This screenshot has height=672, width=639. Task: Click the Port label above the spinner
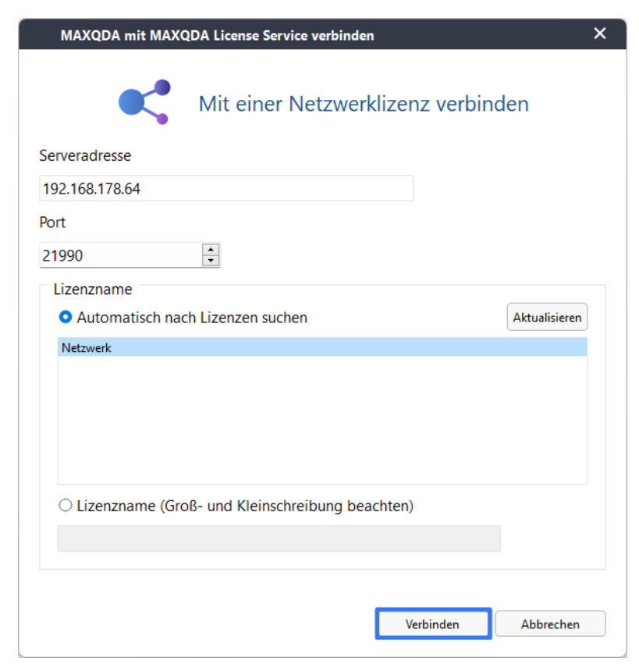click(x=52, y=222)
